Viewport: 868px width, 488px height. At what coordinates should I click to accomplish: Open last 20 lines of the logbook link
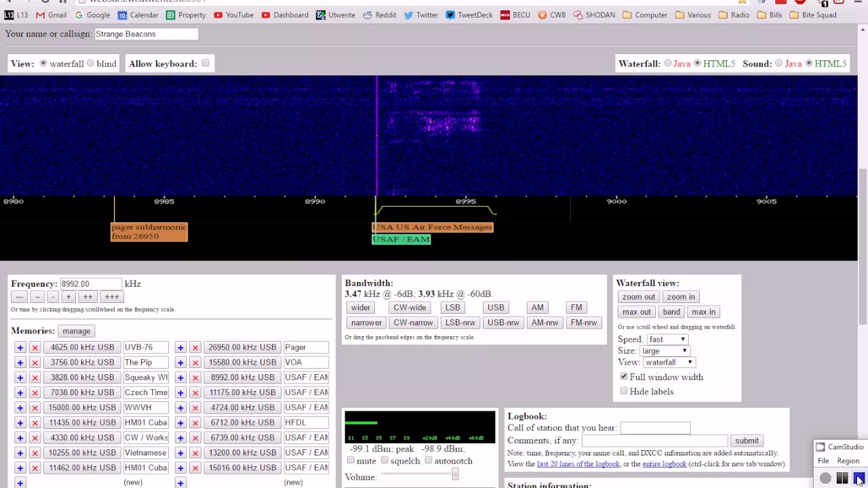pos(578,464)
